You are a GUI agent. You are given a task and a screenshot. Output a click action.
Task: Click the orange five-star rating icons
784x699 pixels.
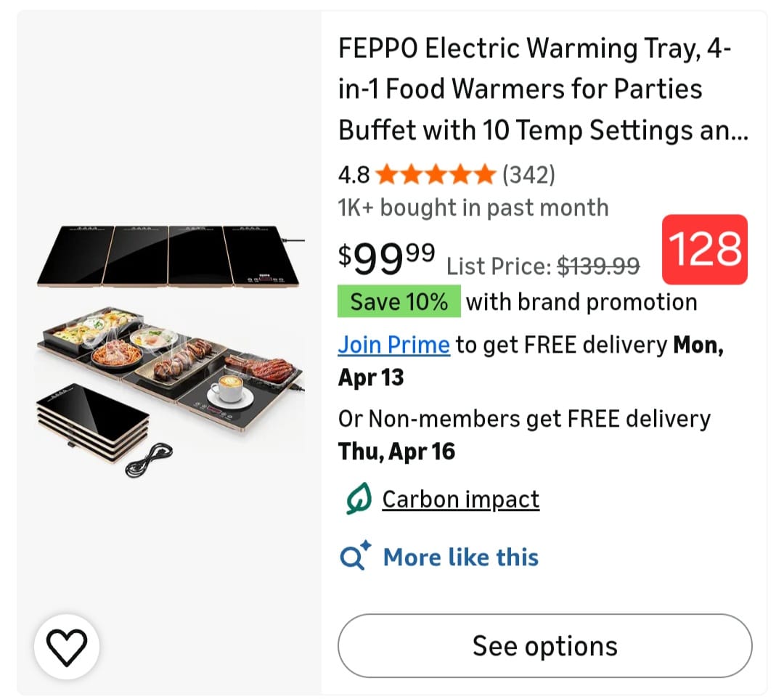(x=436, y=175)
